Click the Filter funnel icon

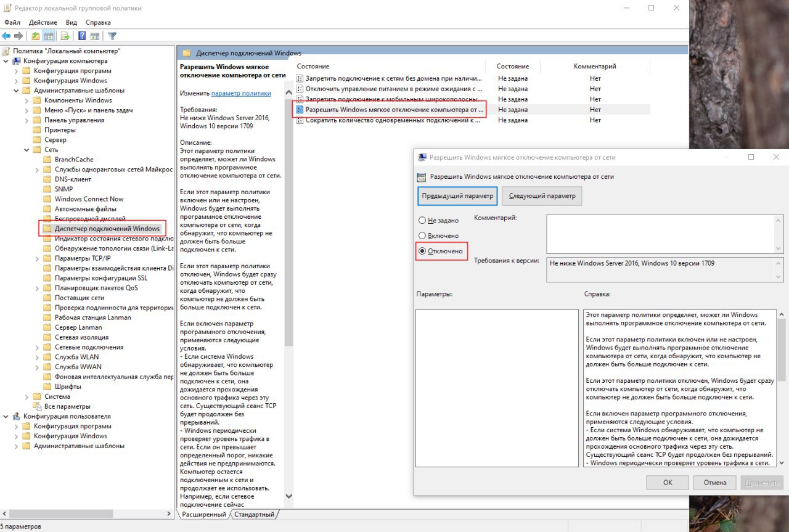[x=112, y=36]
